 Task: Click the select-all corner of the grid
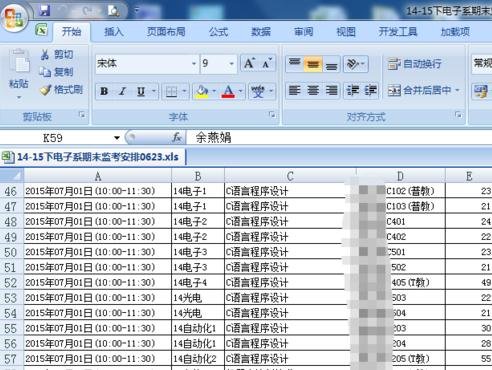click(x=12, y=175)
